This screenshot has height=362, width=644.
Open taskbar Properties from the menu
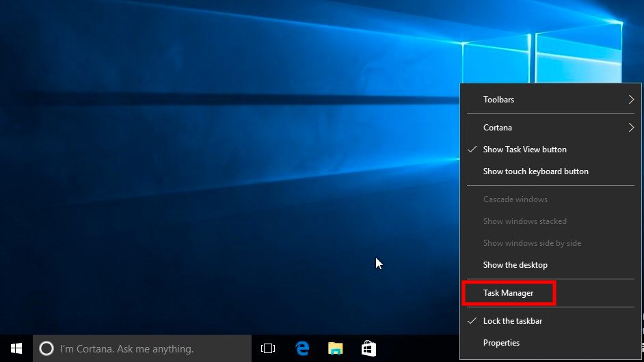pyautogui.click(x=501, y=343)
